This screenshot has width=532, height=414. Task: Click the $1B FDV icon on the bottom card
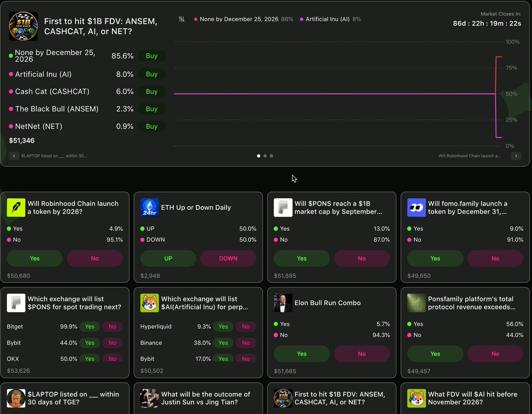click(x=283, y=398)
